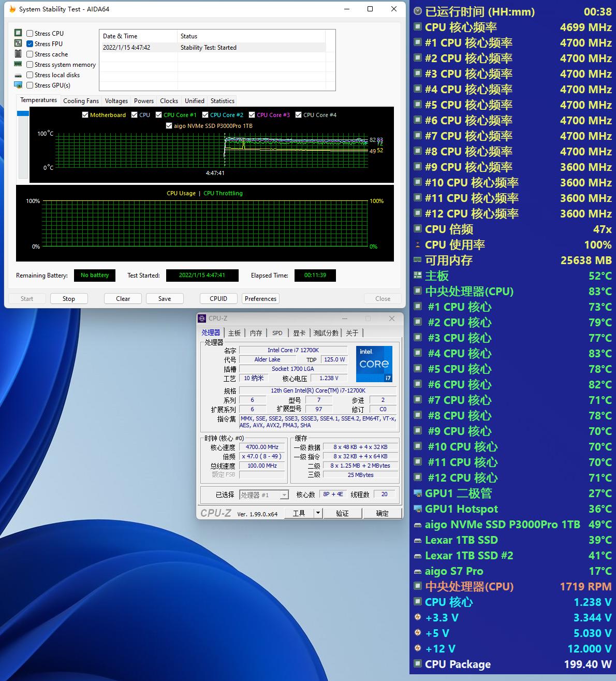616x681 pixels.
Task: Expand the CPU-Z tools dropdown arrow
Action: [318, 513]
